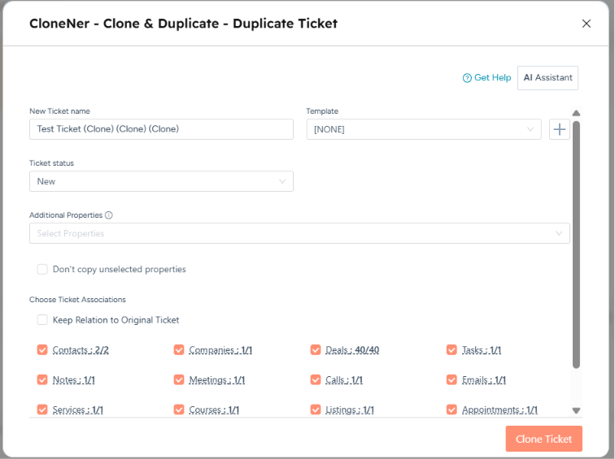The height and width of the screenshot is (459, 615).
Task: Toggle the Meetings association checkbox
Action: [179, 380]
